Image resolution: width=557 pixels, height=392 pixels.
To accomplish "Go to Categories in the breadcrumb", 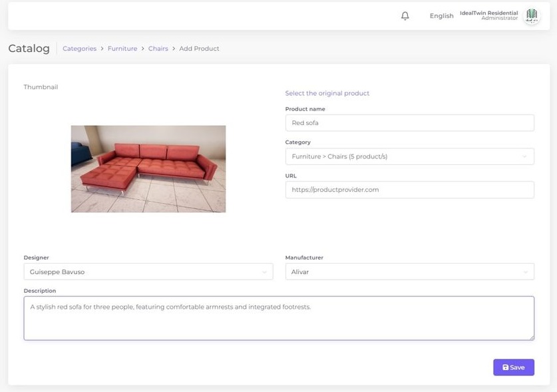I will (79, 49).
